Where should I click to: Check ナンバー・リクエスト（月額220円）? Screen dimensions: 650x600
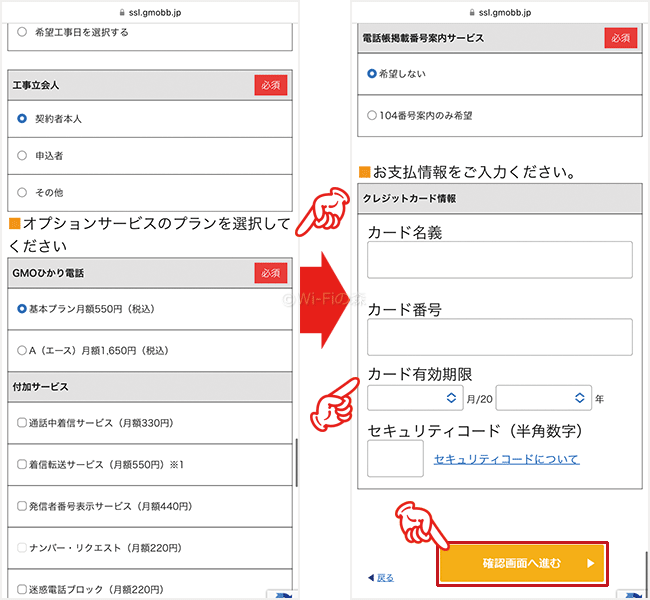point(22,548)
